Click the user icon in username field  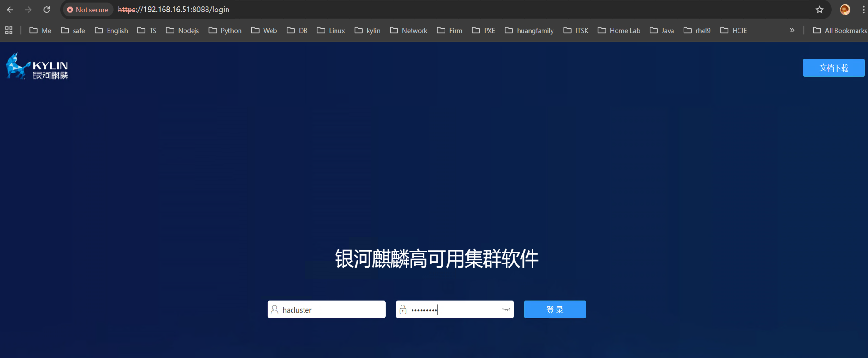(x=275, y=310)
